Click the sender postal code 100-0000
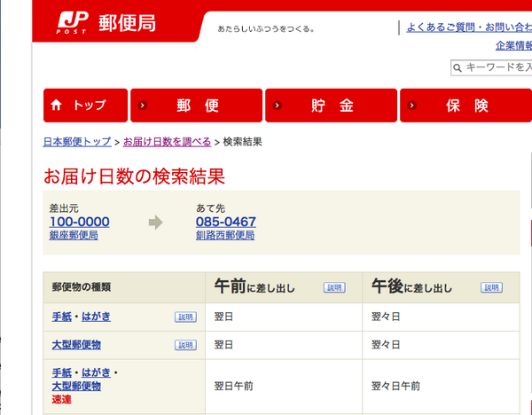 (x=79, y=222)
